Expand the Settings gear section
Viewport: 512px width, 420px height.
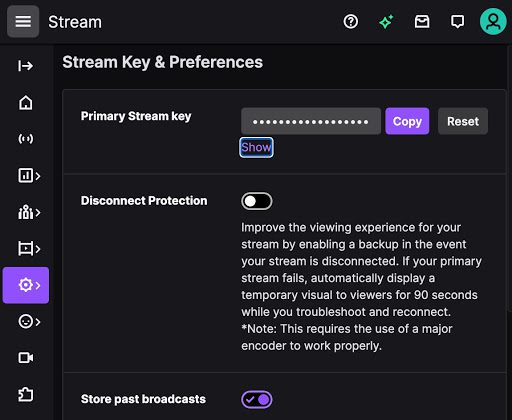coord(26,285)
